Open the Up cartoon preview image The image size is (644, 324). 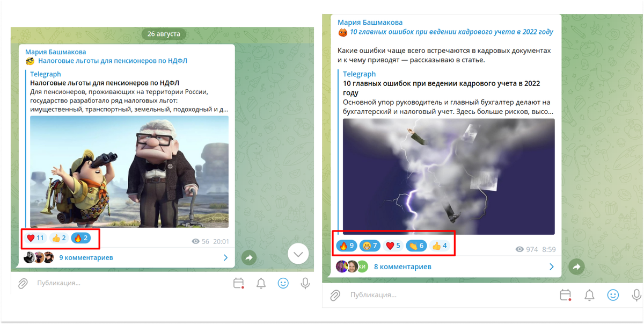129,172
